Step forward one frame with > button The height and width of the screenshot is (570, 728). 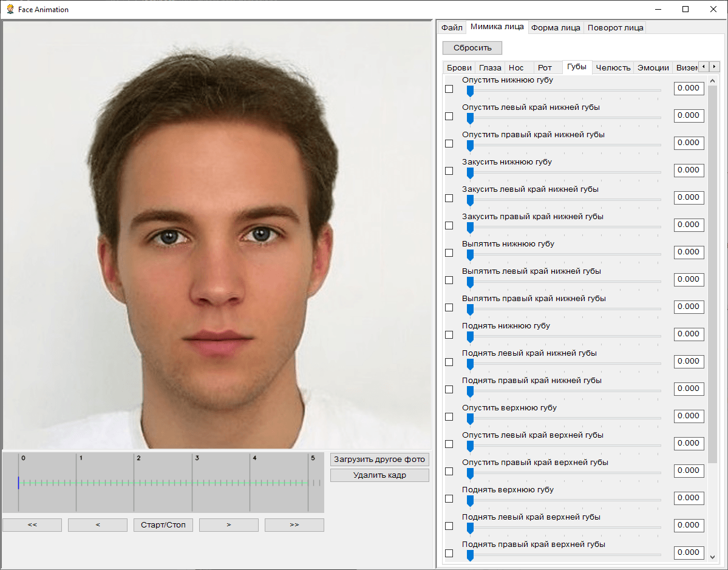click(x=229, y=525)
